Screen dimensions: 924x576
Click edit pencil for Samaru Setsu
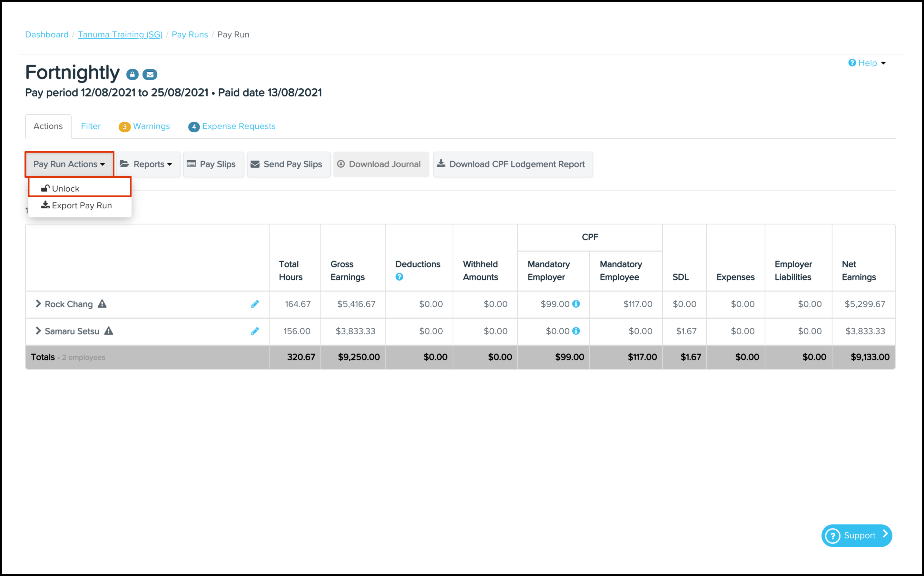click(255, 331)
